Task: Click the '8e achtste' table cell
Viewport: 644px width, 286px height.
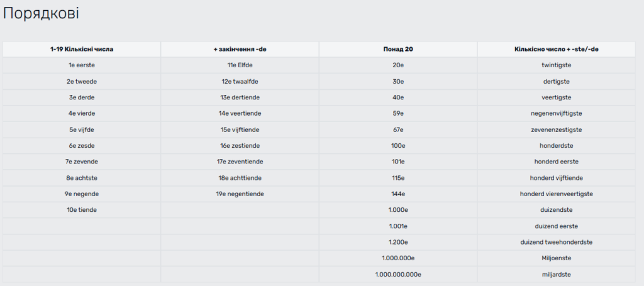Action: (x=82, y=177)
